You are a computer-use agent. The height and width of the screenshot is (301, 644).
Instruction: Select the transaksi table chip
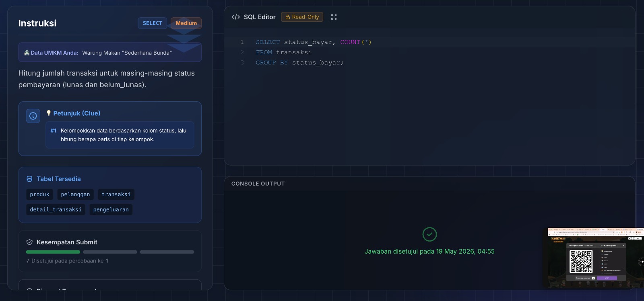pyautogui.click(x=116, y=195)
